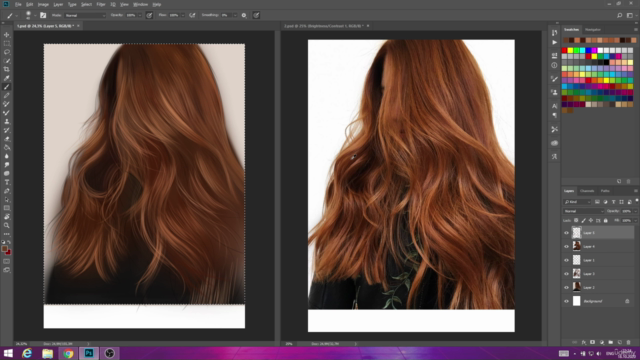Select the Lasso tool
Screen dimensions: 640x360
pos(7,52)
